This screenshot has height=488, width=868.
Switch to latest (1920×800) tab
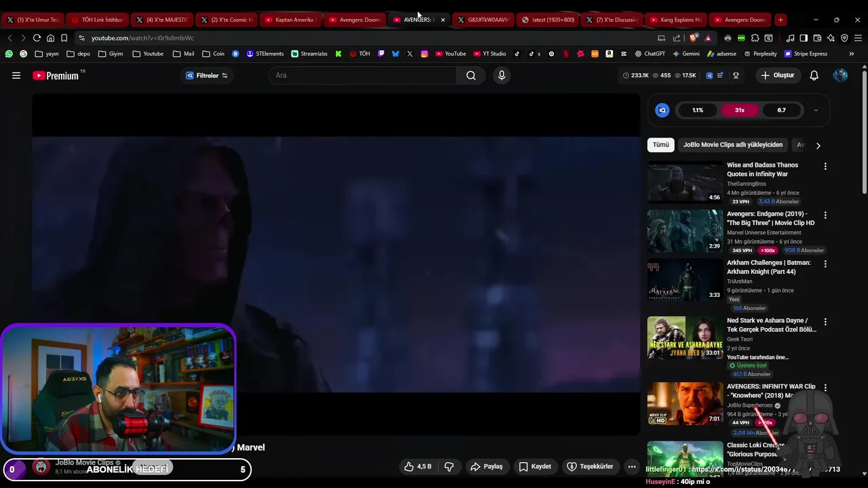pyautogui.click(x=548, y=20)
